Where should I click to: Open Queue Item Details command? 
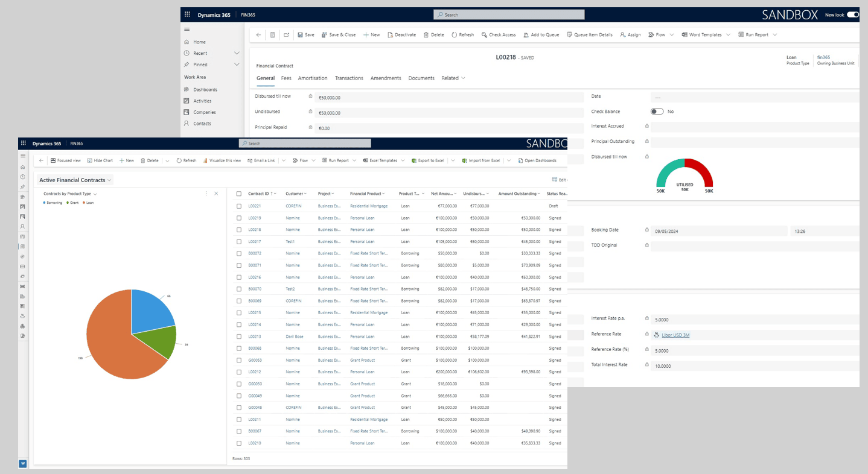pyautogui.click(x=590, y=35)
